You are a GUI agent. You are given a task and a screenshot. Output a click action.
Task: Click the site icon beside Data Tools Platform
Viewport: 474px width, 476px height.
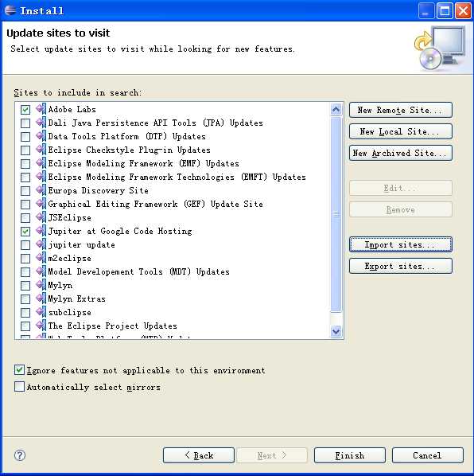(x=41, y=136)
